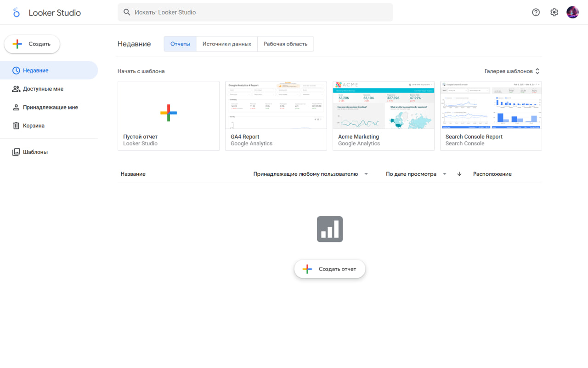
Task: Open the По дате просмотра sort dropdown
Action: [x=416, y=174]
